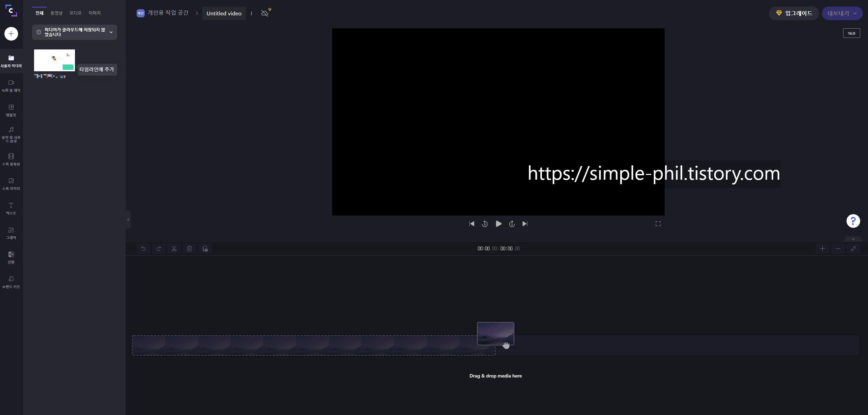Open the Transitions (전환) panel
The width and height of the screenshot is (868, 415).
click(x=11, y=257)
